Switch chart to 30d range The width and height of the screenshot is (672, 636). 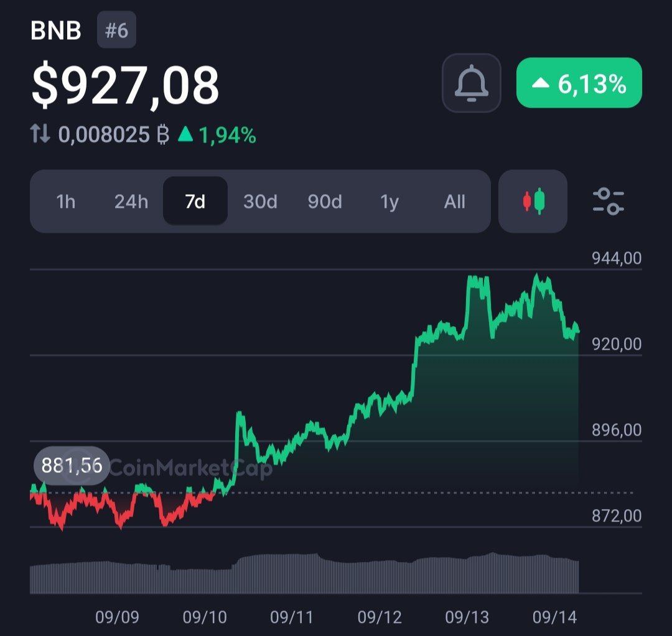coord(260,202)
